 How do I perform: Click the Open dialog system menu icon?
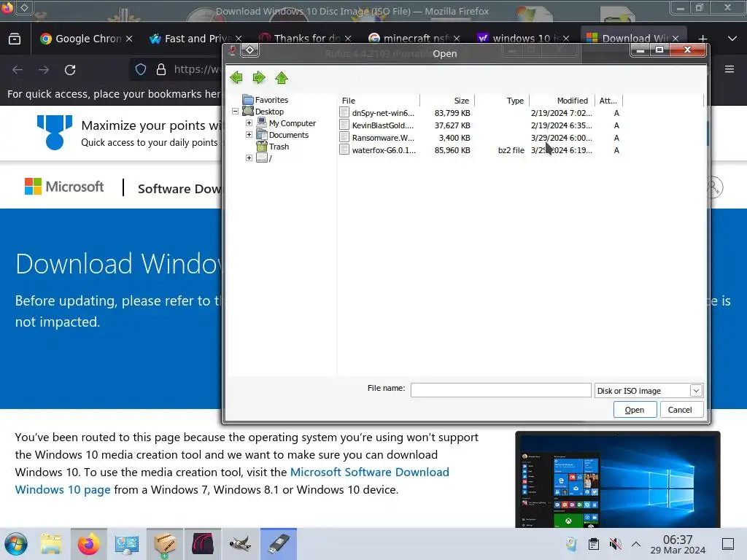pos(249,50)
